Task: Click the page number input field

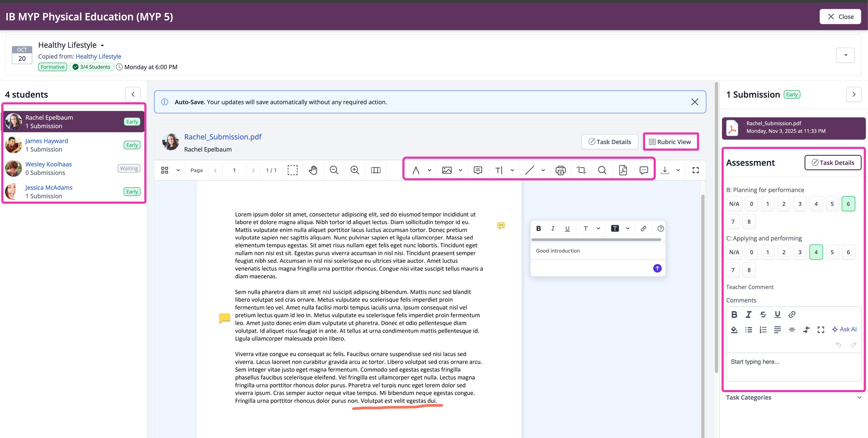Action: pos(234,170)
